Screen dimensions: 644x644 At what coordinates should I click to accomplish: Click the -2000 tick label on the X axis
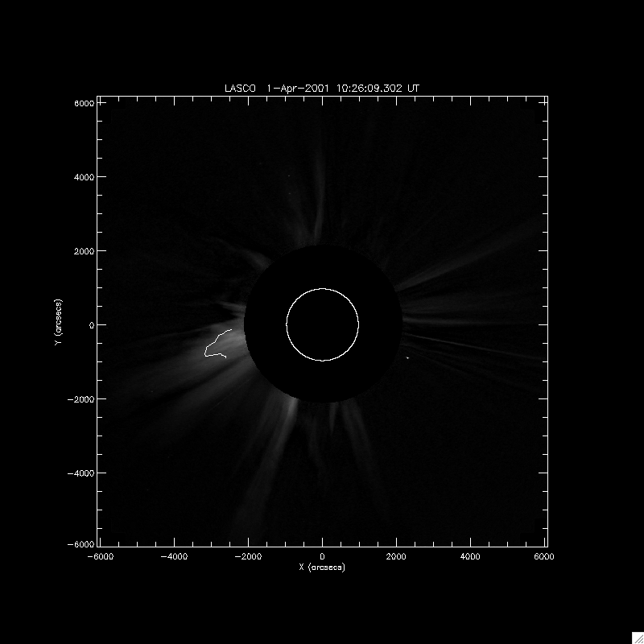click(248, 556)
